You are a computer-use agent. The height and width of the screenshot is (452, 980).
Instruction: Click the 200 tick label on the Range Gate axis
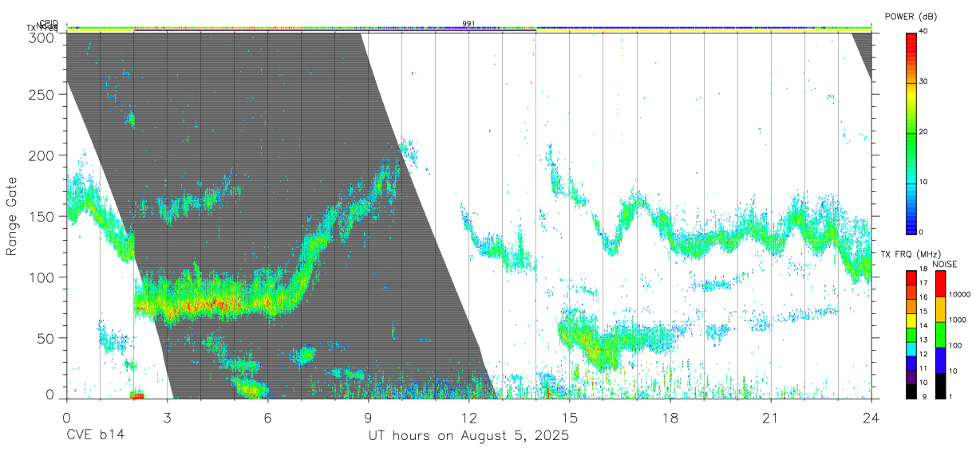click(41, 155)
